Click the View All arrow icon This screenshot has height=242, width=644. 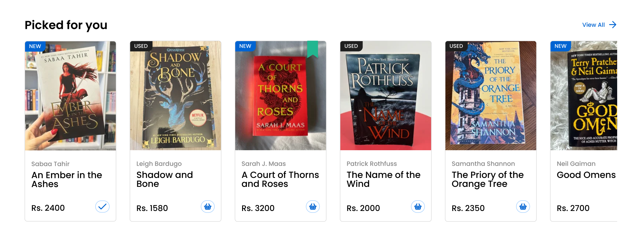(613, 25)
